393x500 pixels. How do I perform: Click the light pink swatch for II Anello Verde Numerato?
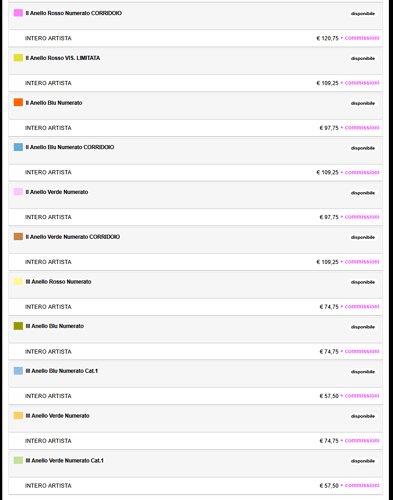[x=18, y=192]
